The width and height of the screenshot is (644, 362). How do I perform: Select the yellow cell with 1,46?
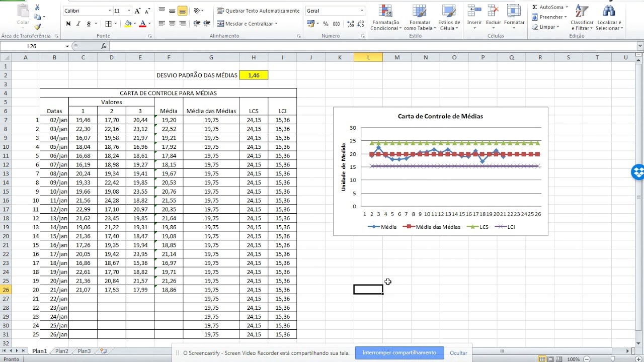[254, 75]
